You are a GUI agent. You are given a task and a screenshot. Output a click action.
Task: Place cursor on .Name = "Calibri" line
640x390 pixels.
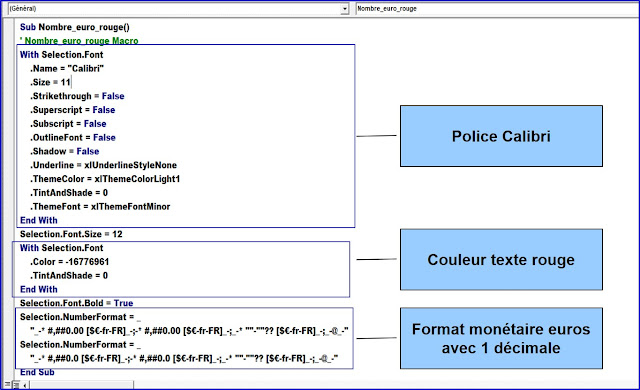[67, 69]
